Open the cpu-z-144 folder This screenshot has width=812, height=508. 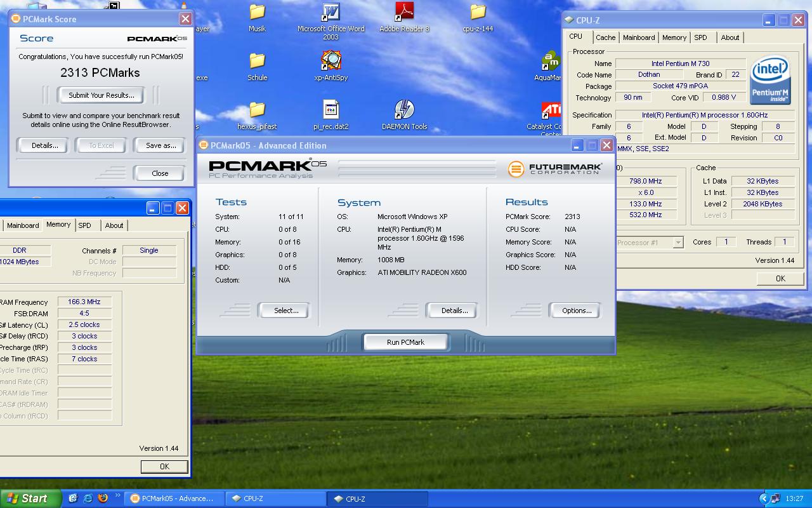point(478,18)
